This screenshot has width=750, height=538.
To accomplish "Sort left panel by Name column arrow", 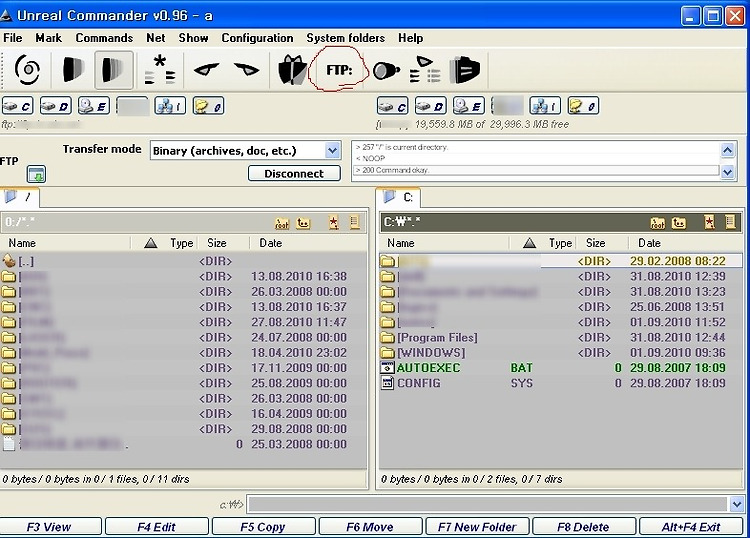I will pos(151,243).
